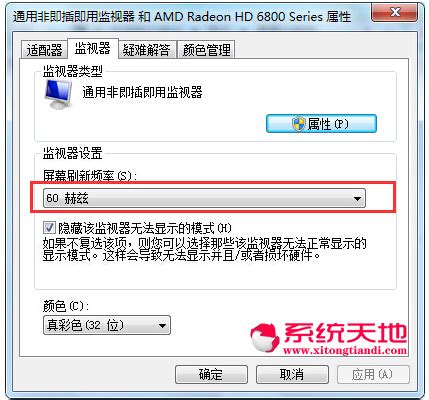The height and width of the screenshot is (400, 429).
Task: Expand the 真彩色(32 位) color dropdown arrow
Action: click(162, 325)
